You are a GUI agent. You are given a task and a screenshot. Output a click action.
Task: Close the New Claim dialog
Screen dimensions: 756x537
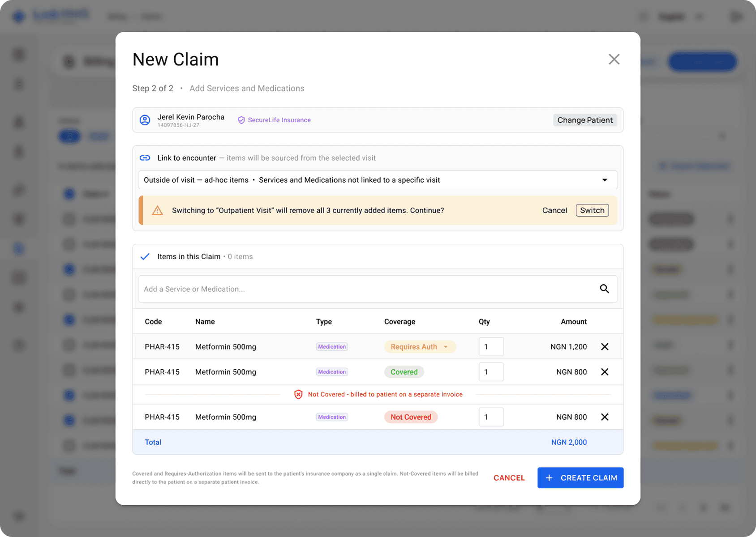coord(614,59)
